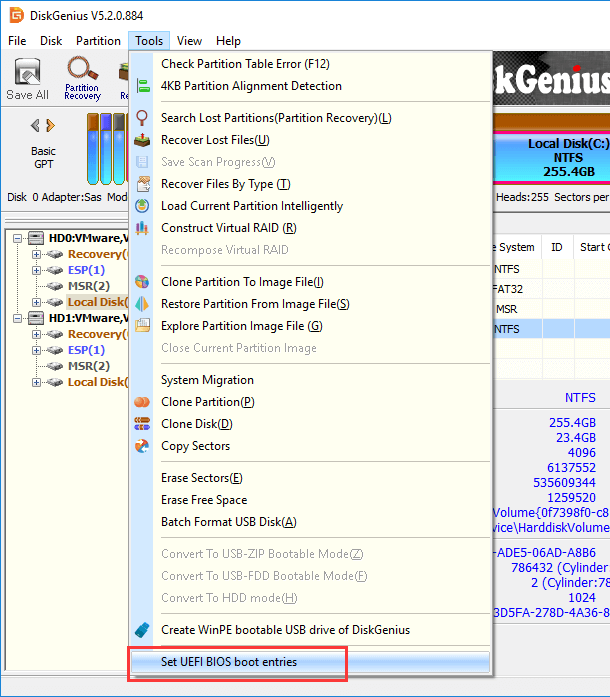Click the Create WinPE bootable USB icon
This screenshot has height=697, width=610.
coord(143,630)
